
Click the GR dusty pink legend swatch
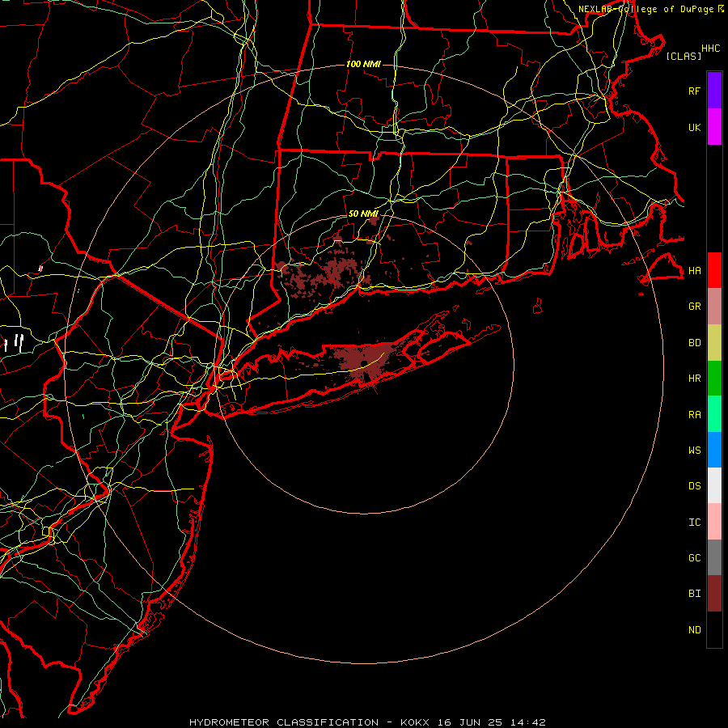[x=714, y=307]
